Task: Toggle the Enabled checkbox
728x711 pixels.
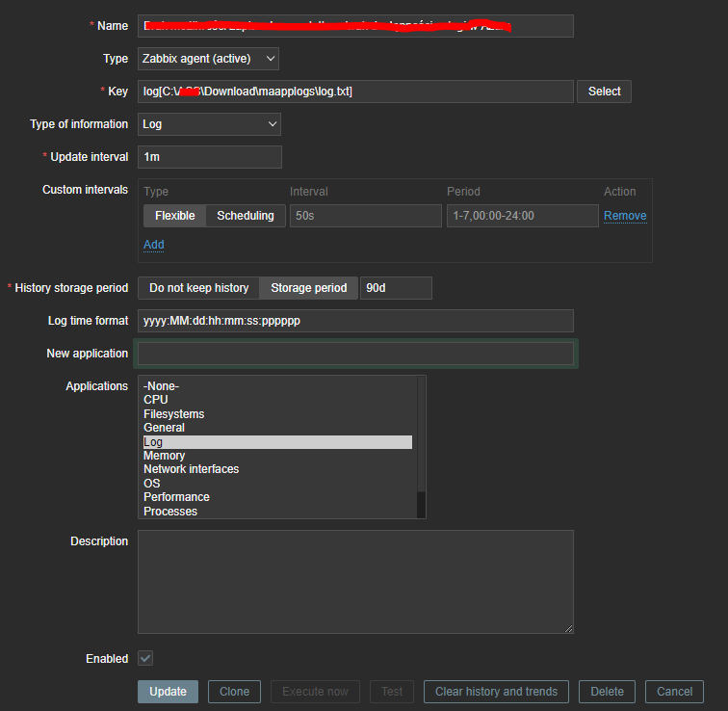Action: [145, 659]
